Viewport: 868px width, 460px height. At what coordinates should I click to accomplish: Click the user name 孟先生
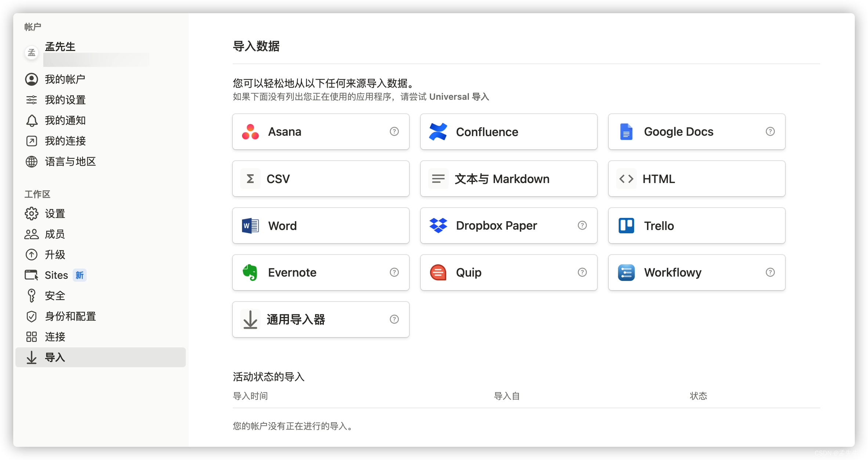tap(60, 47)
